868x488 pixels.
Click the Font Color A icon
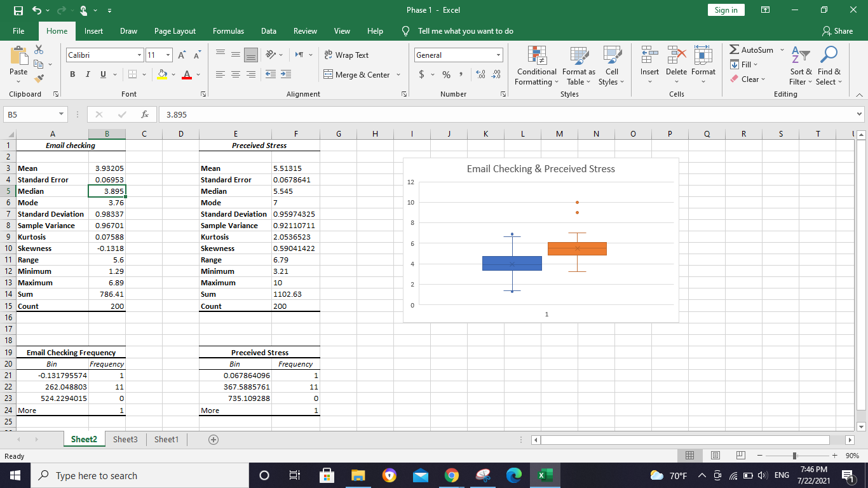pos(187,75)
